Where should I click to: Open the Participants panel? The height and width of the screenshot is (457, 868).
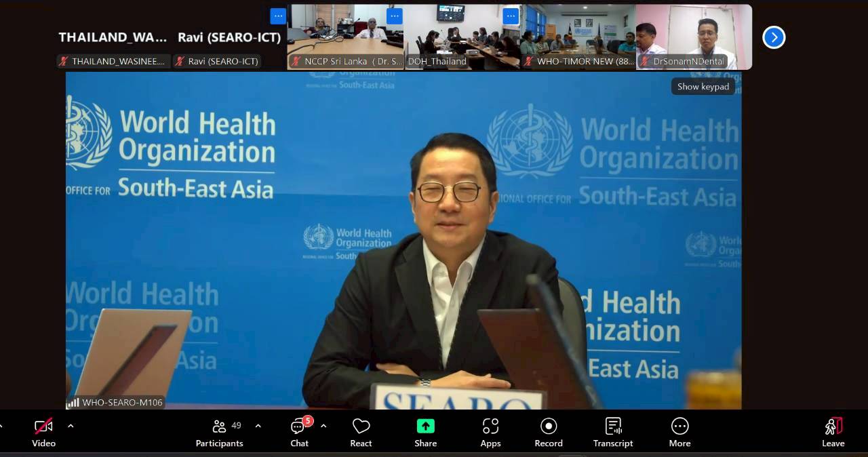coord(219,433)
